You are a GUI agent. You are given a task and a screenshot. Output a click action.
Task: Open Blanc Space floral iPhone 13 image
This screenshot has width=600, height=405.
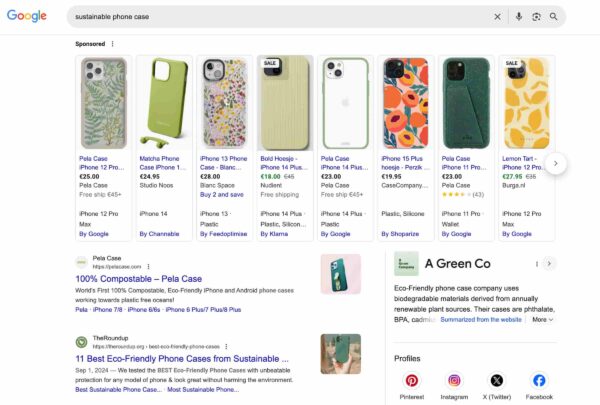tap(225, 103)
